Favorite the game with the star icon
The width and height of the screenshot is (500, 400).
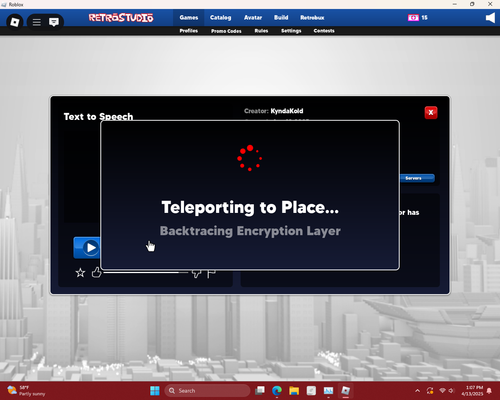coord(80,273)
